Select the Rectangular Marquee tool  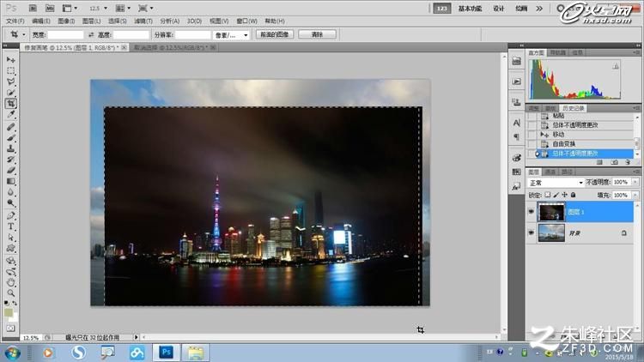click(10, 70)
